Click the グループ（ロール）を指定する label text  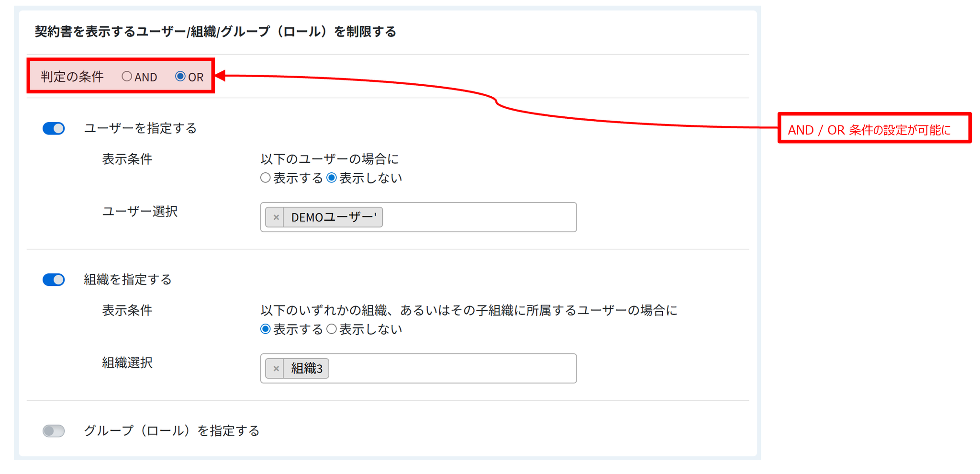(x=171, y=431)
